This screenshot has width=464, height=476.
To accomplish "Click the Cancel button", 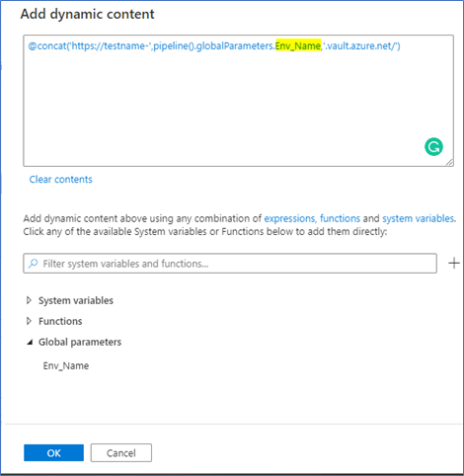I will [121, 453].
